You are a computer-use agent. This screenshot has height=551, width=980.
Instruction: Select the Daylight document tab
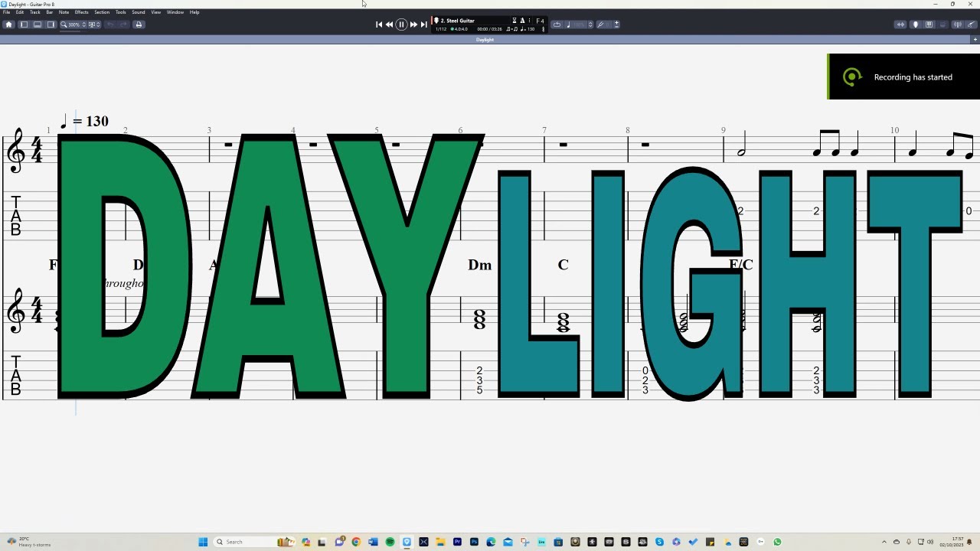pos(485,40)
